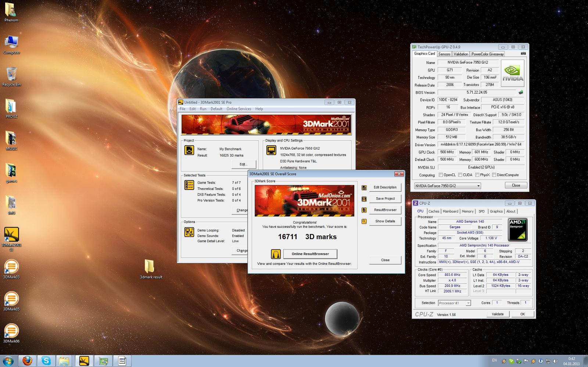Image resolution: width=588 pixels, height=367 pixels.
Task: Click the Save Project button
Action: 385,199
